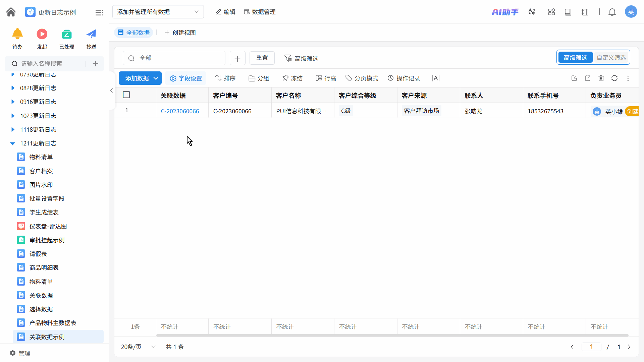Collapse the 1211更新日志 tree folder
The width and height of the screenshot is (644, 362).
click(13, 143)
